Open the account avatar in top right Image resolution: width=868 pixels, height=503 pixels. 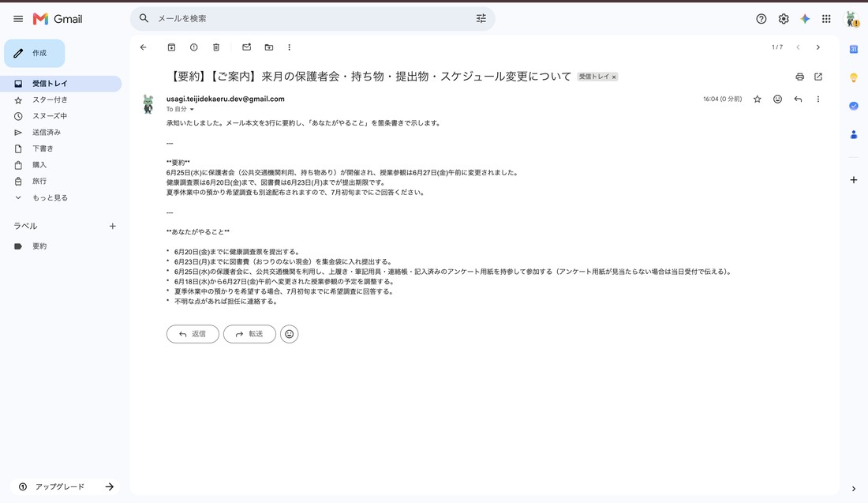coord(851,19)
